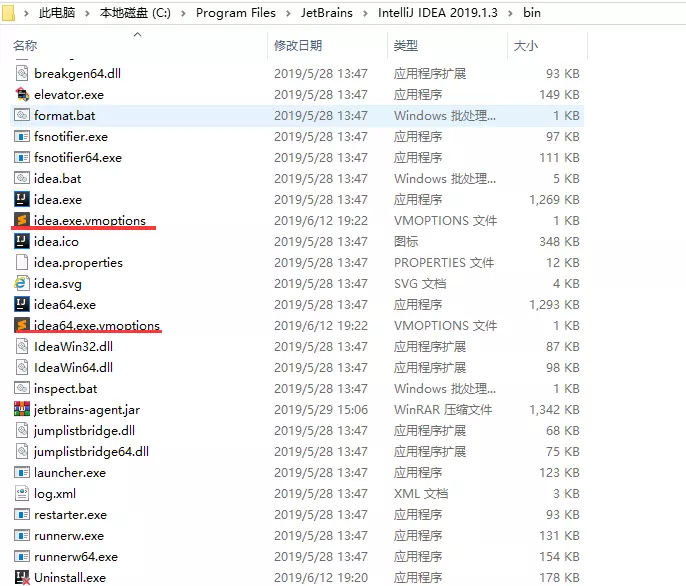Click the 348 KB size cell

(x=560, y=241)
